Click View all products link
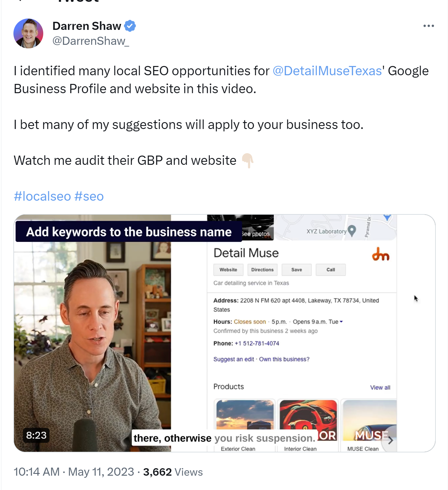Screen dimensions: 448x490 pyautogui.click(x=380, y=388)
